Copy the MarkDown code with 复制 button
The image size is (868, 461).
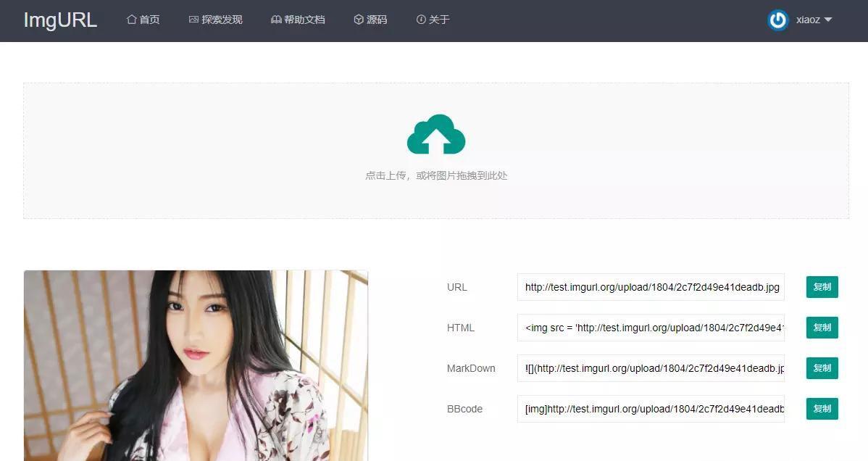[x=822, y=368]
